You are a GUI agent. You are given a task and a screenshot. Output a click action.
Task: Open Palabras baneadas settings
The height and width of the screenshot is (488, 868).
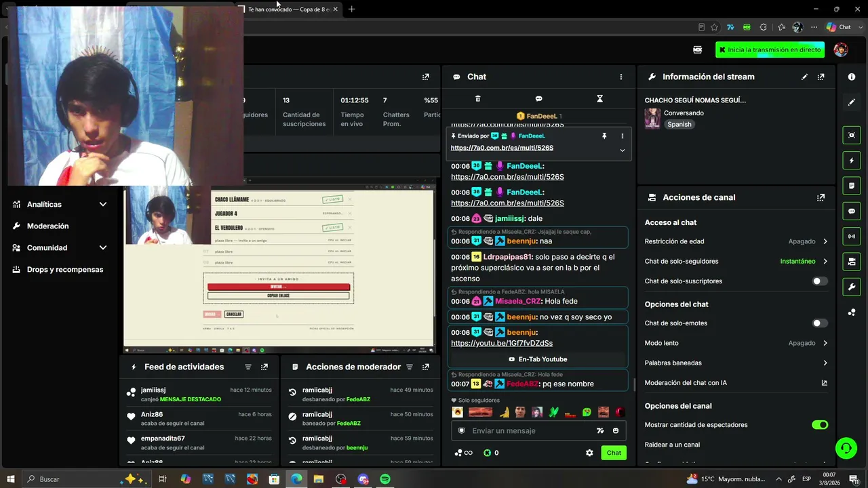click(x=736, y=363)
